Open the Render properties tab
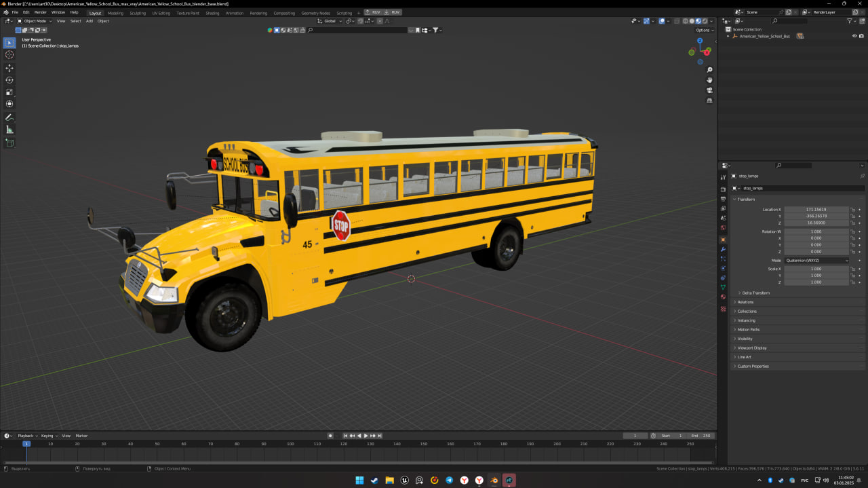This screenshot has width=868, height=488. click(723, 189)
